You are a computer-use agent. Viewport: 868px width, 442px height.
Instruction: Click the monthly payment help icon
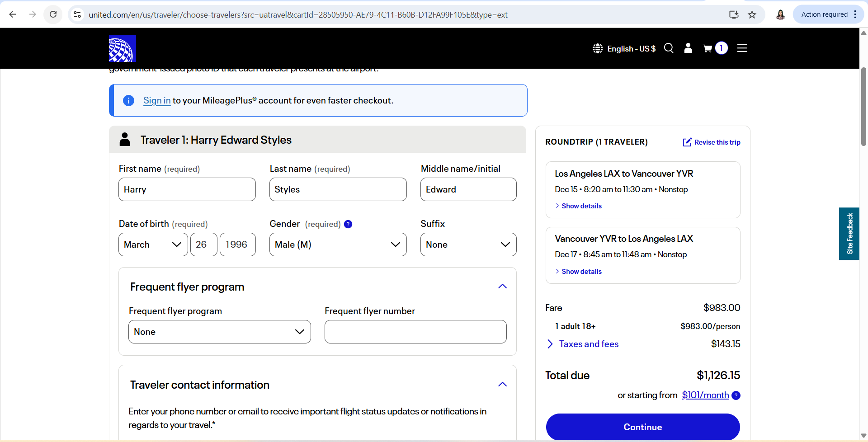(736, 395)
